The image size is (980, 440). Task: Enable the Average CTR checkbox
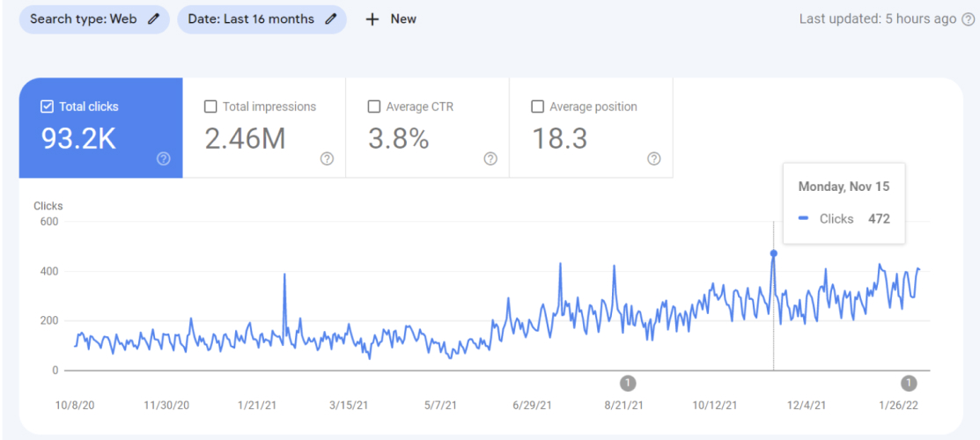click(x=374, y=106)
